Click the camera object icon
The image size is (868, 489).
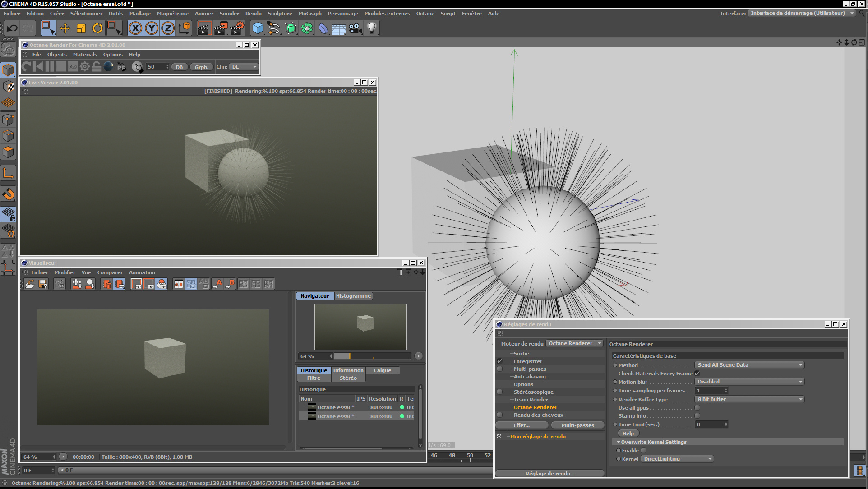pyautogui.click(x=356, y=28)
